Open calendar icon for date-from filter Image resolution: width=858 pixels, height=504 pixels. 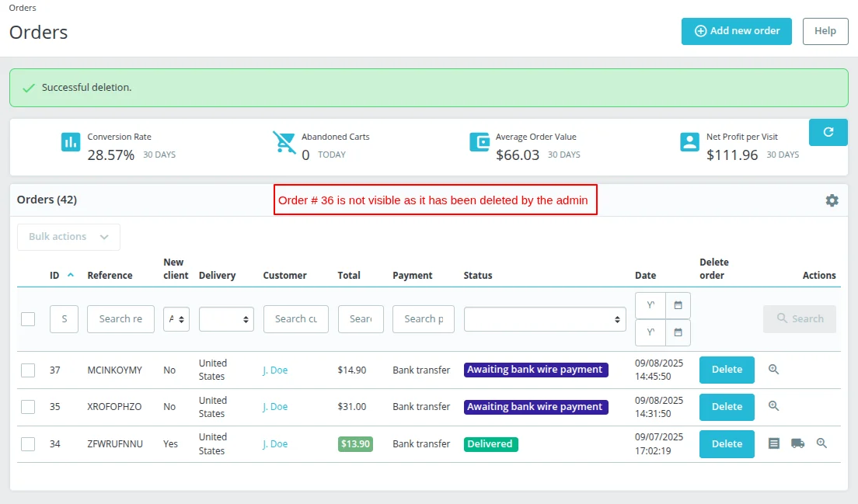(x=678, y=305)
